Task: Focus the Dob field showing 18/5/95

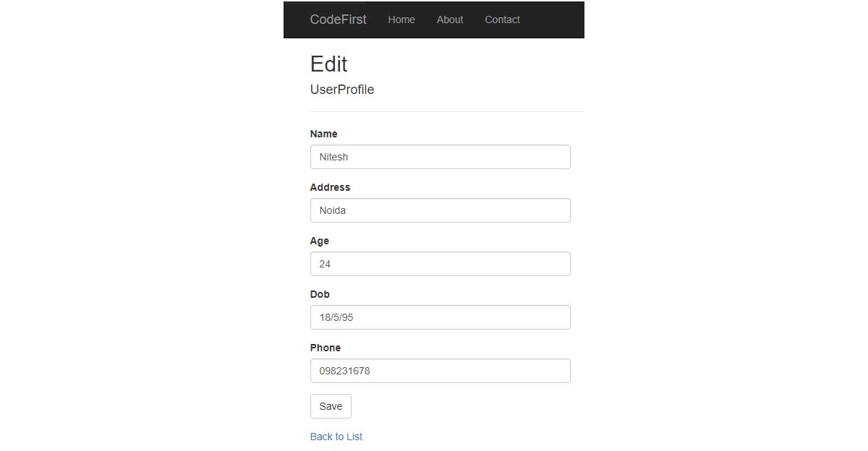Action: click(440, 317)
